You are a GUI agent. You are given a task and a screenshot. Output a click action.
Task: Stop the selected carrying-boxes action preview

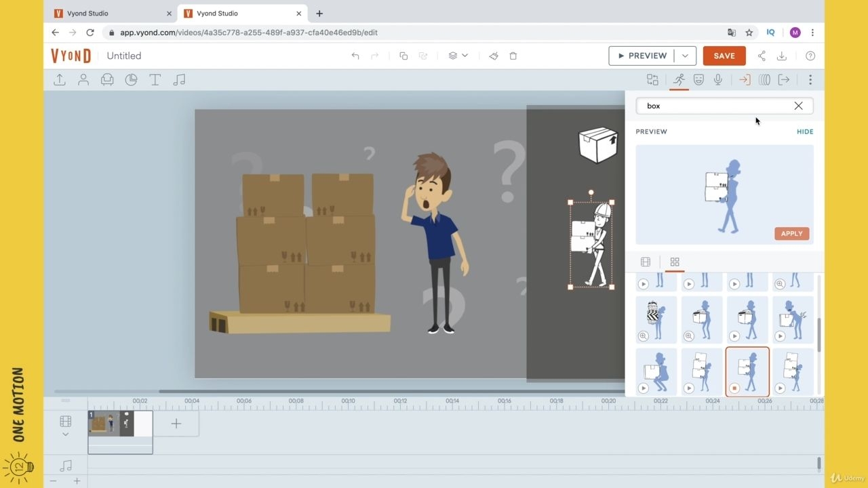[x=734, y=388]
